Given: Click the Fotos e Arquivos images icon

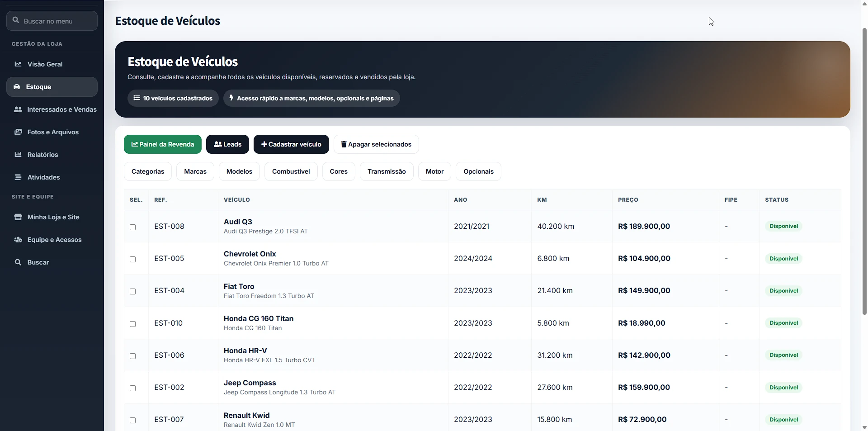Looking at the screenshot, I should tap(18, 132).
